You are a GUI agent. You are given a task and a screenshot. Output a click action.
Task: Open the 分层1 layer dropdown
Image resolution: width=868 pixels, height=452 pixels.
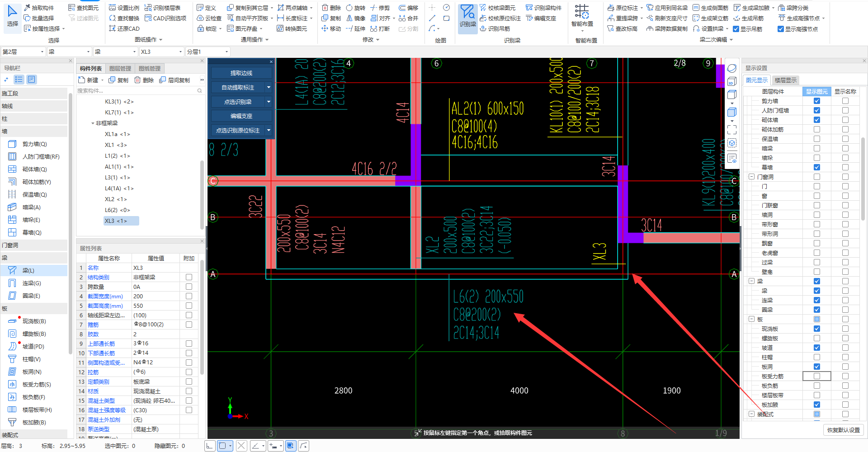click(x=208, y=52)
